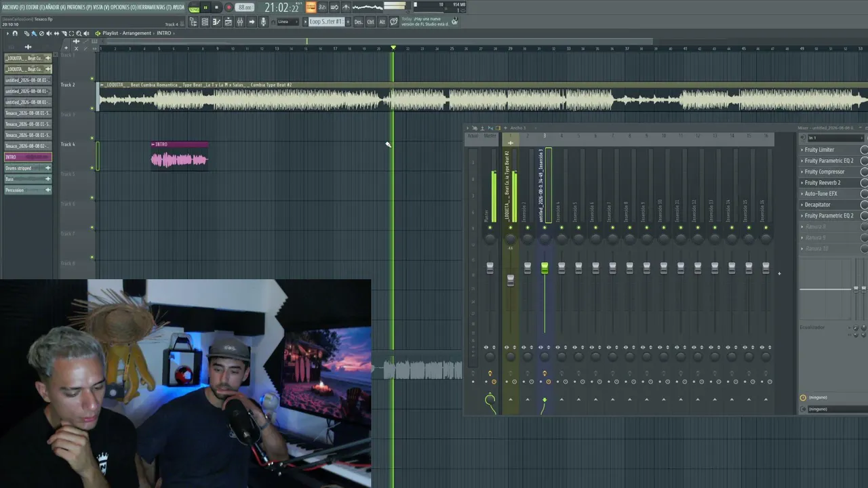Click the Master channel volume fader

(490, 268)
